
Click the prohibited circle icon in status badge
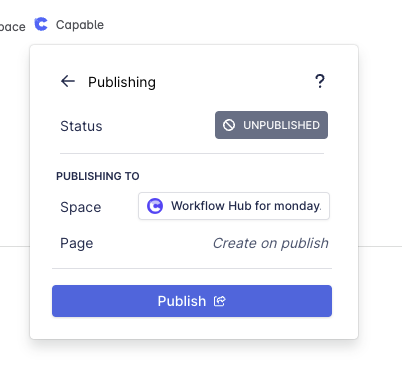pos(229,125)
